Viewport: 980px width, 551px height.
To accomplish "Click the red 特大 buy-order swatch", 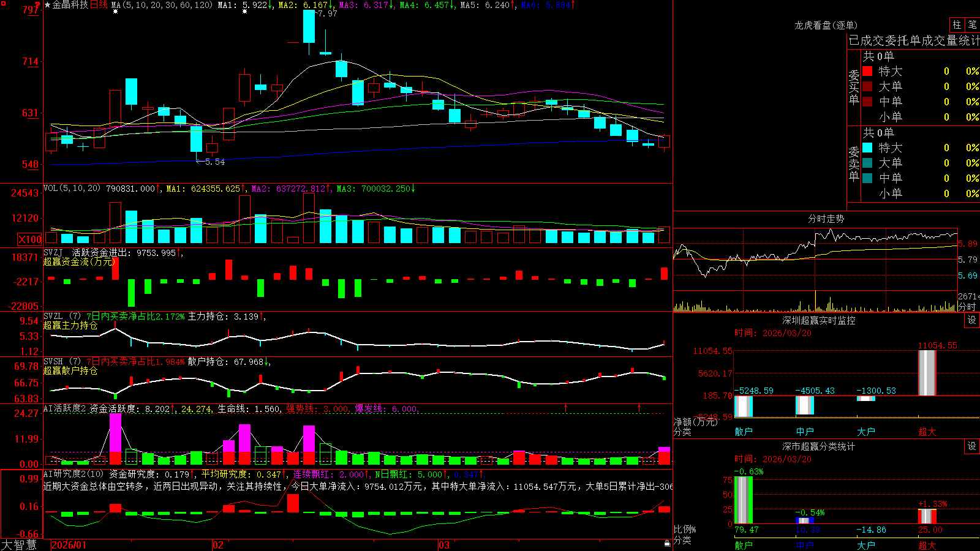I will 867,71.
